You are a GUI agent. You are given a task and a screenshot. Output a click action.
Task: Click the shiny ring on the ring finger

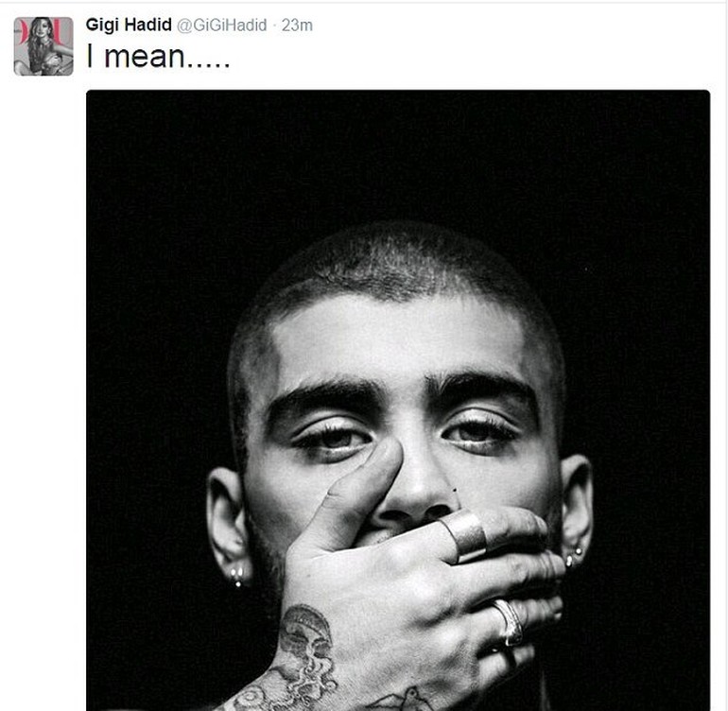point(510,622)
